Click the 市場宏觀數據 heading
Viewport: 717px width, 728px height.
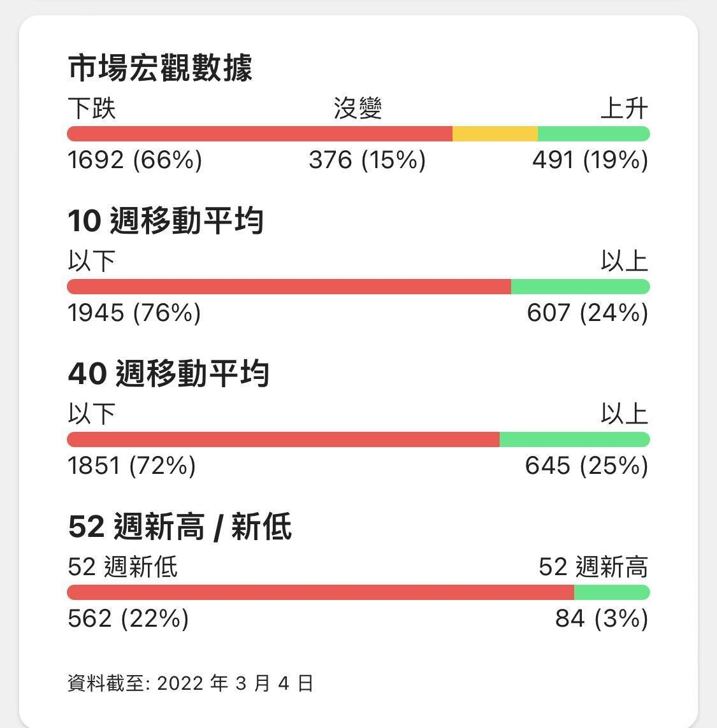[x=160, y=68]
